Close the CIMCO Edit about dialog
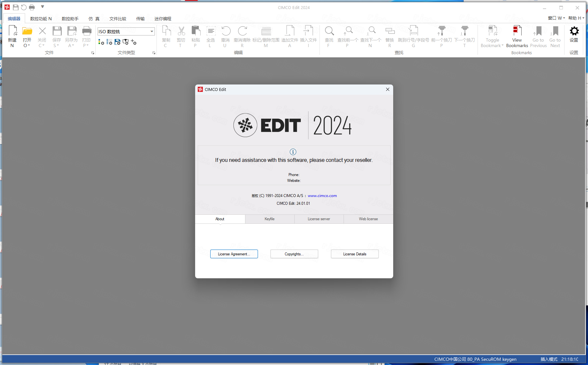Viewport: 588px width, 365px height. coord(388,89)
